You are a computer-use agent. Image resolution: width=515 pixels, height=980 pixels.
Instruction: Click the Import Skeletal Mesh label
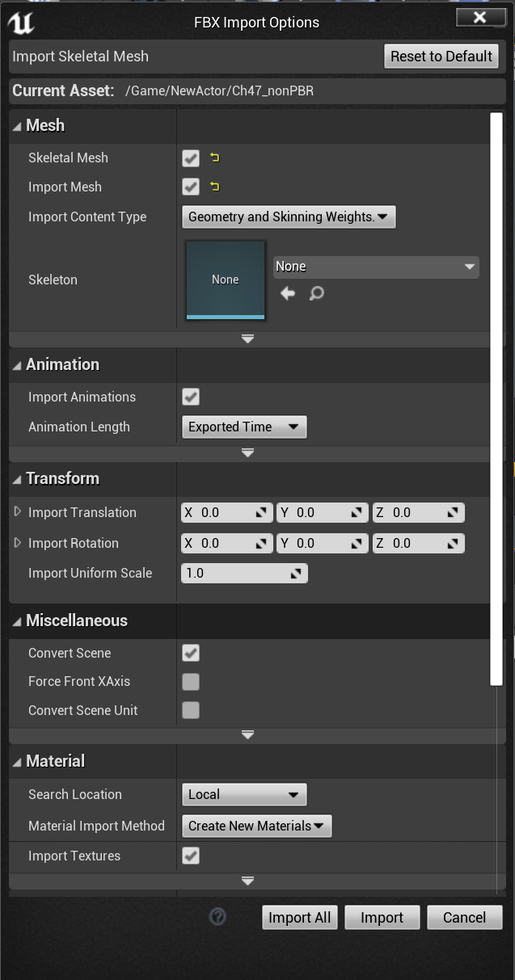click(80, 57)
